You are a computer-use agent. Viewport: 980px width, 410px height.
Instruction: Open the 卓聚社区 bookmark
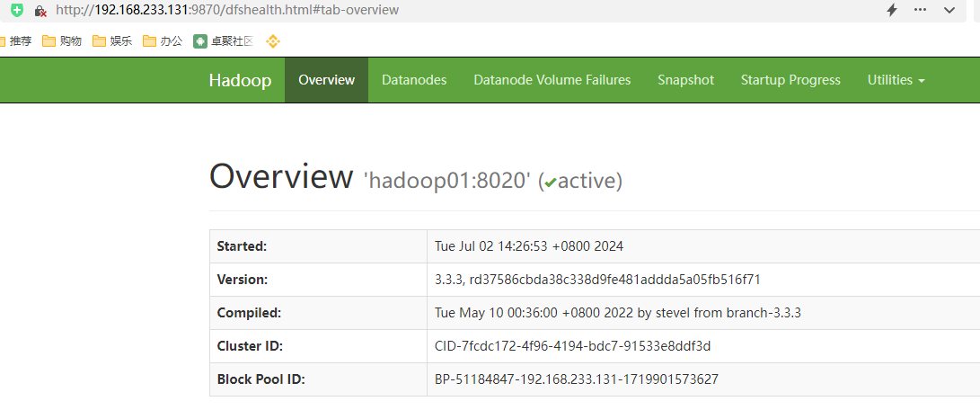pyautogui.click(x=223, y=41)
